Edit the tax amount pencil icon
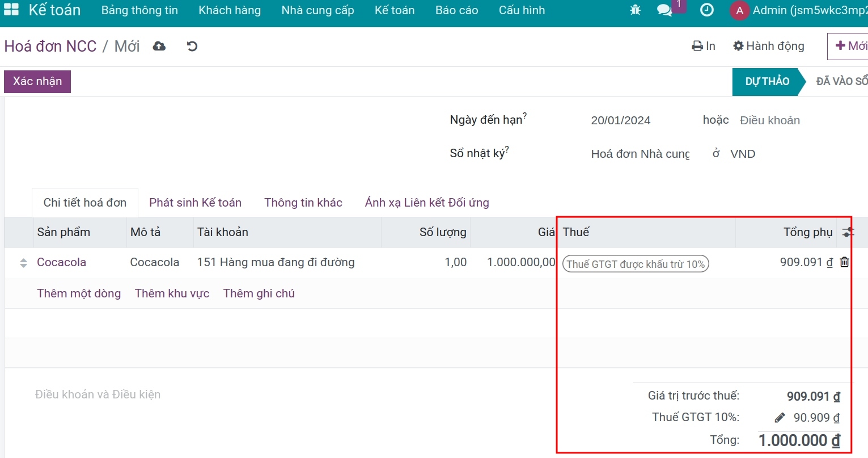The image size is (868, 458). pos(780,418)
